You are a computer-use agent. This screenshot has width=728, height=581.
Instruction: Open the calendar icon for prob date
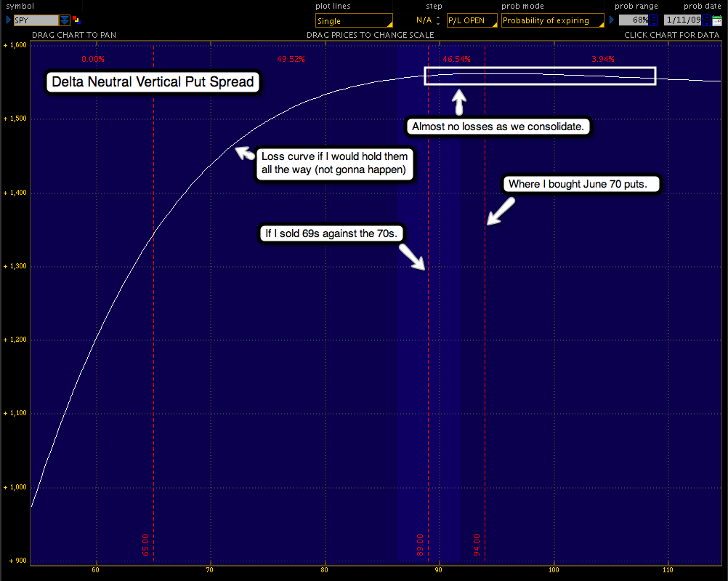(717, 20)
